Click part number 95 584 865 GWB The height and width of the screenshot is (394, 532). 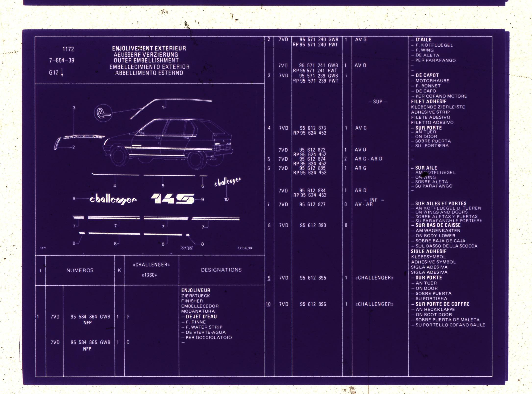[x=90, y=342]
